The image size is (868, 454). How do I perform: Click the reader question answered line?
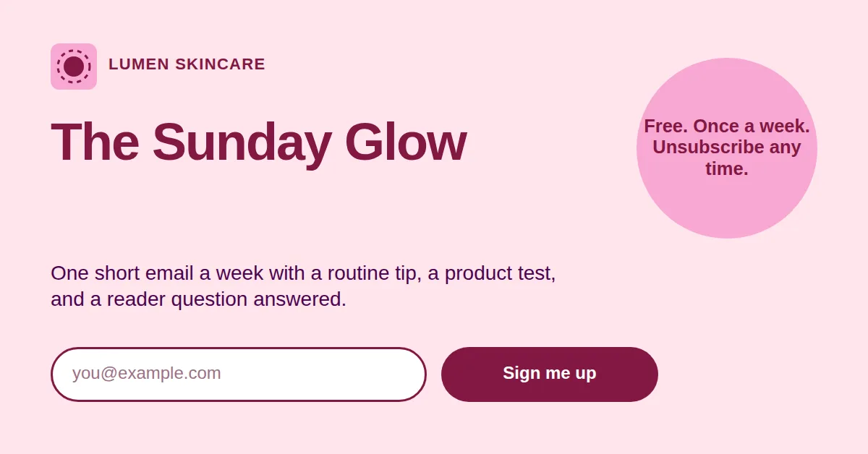coord(198,299)
